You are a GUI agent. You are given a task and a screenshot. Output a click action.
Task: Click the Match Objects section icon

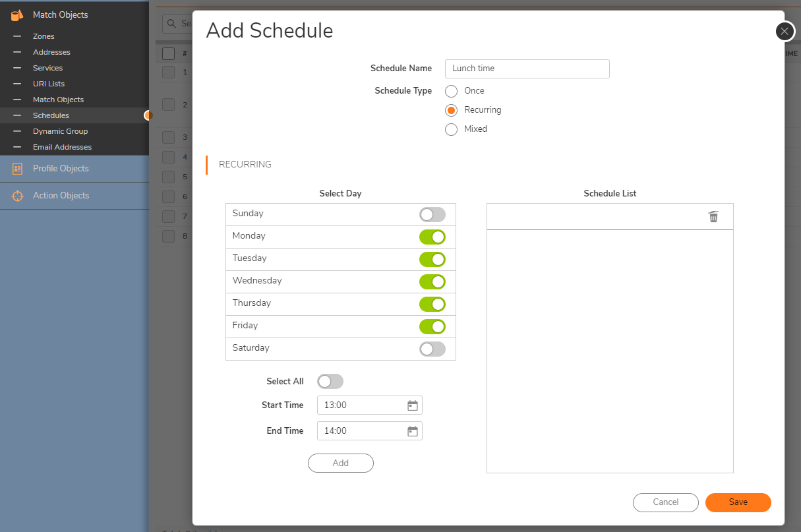[17, 15]
